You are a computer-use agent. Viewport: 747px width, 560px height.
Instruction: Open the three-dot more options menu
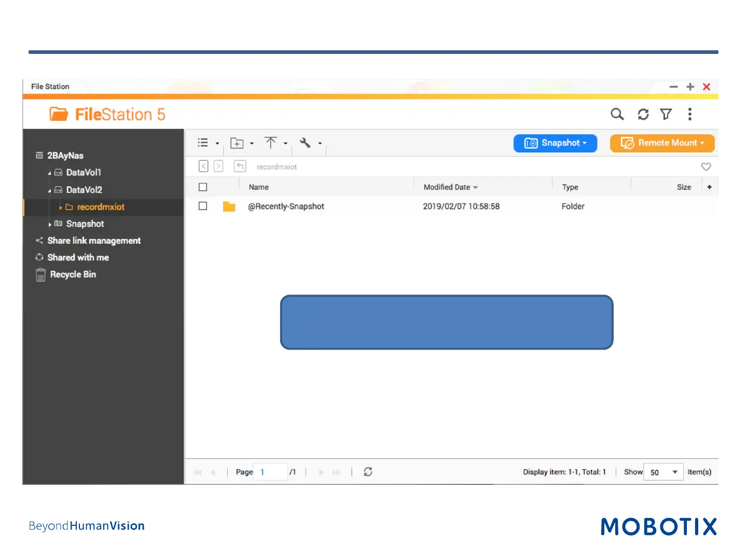689,114
